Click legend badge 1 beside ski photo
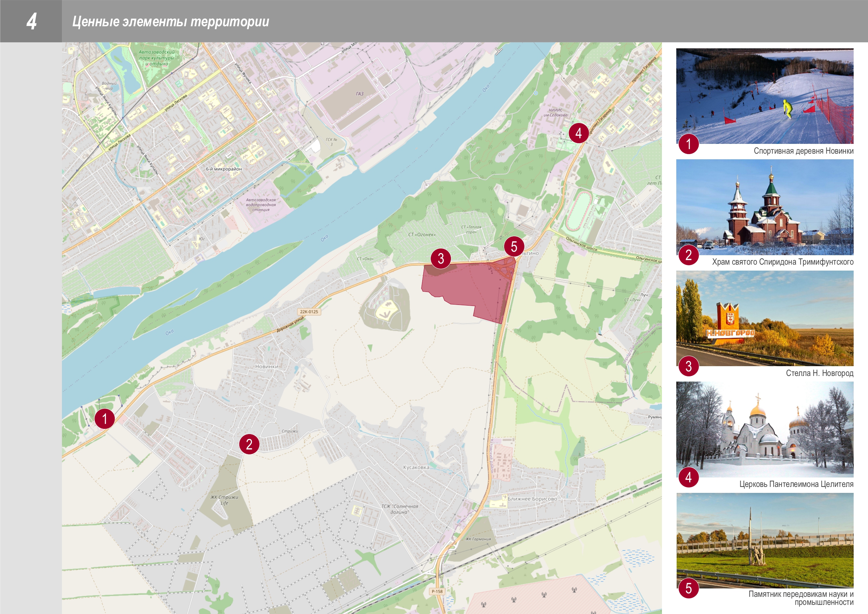Viewport: 868px width, 614px height. 688,144
